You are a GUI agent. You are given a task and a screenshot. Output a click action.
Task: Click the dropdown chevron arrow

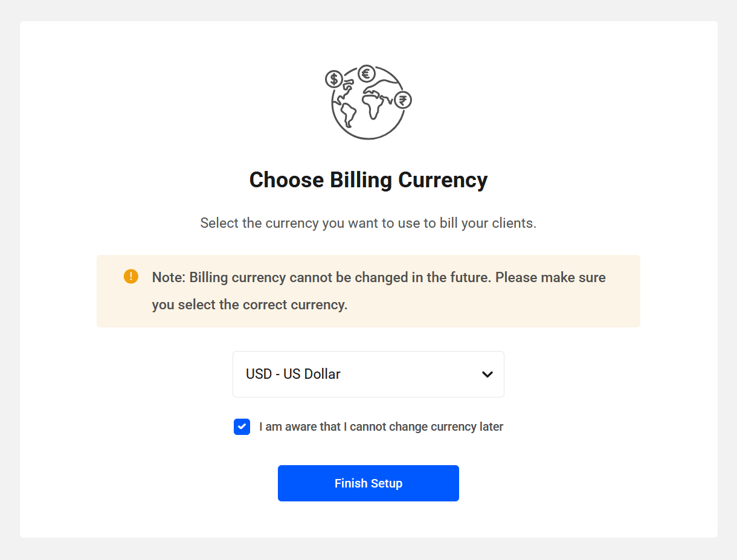coord(487,375)
